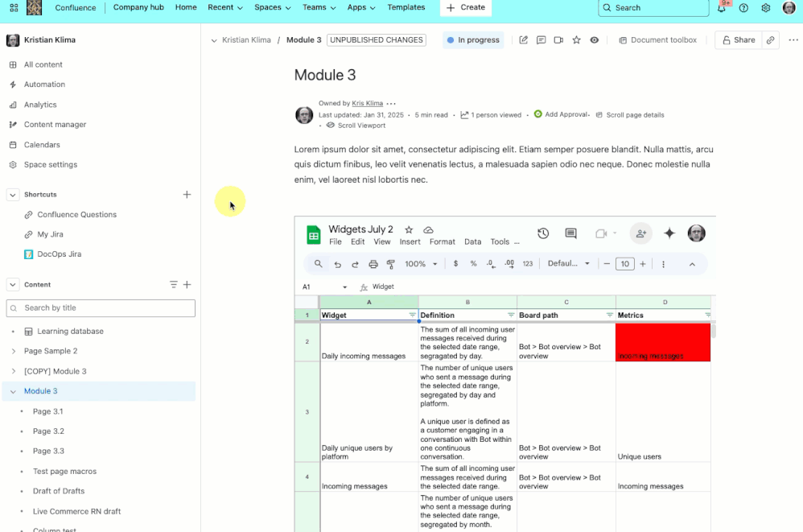Click the cloud document status icon
The width and height of the screenshot is (803, 532).
pos(429,230)
